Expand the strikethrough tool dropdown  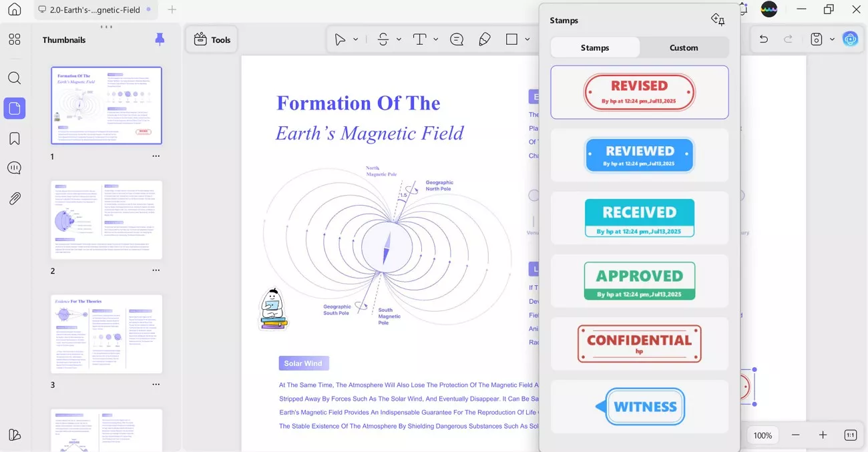(x=399, y=39)
